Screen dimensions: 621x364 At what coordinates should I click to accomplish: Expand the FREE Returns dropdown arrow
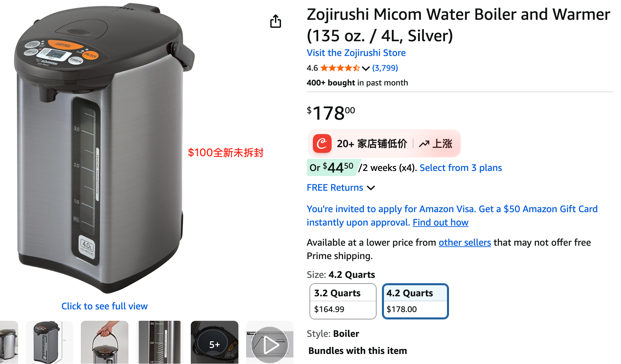coord(371,188)
